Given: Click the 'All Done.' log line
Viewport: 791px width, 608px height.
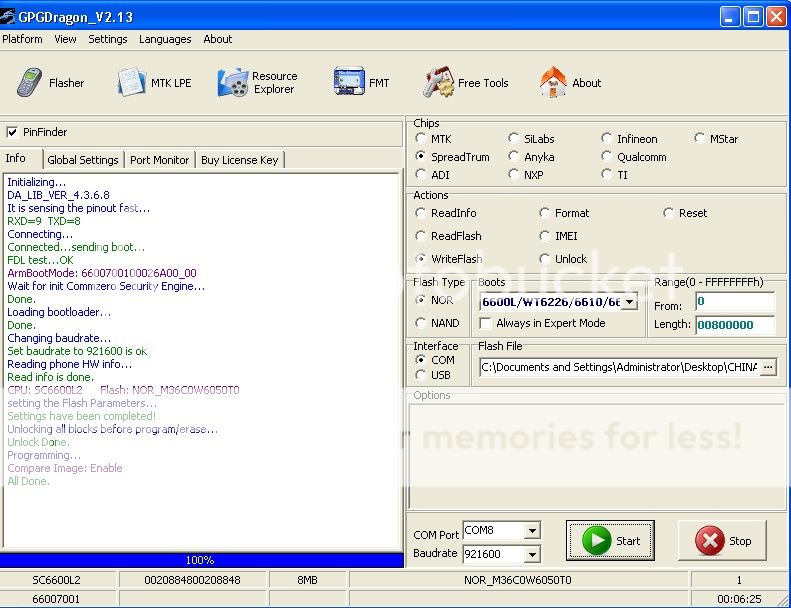Looking at the screenshot, I should coord(28,481).
